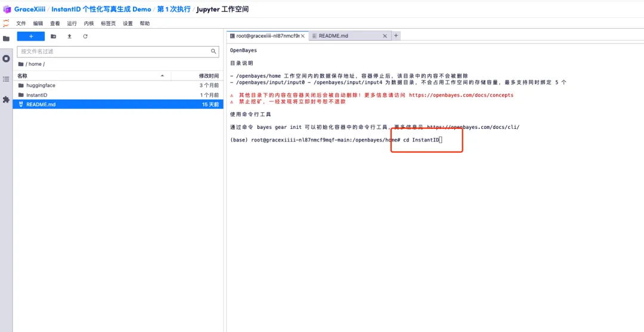Open the 编辑 menu

tap(38, 23)
